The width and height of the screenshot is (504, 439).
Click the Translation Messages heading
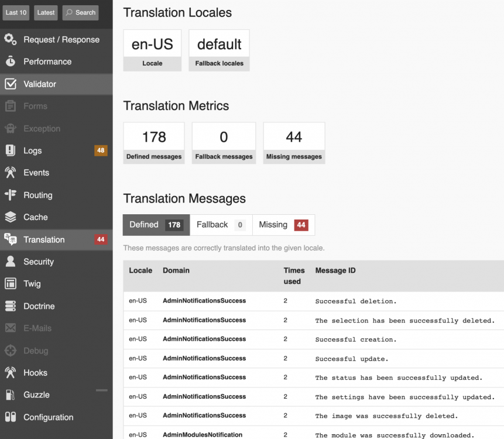[x=184, y=198]
